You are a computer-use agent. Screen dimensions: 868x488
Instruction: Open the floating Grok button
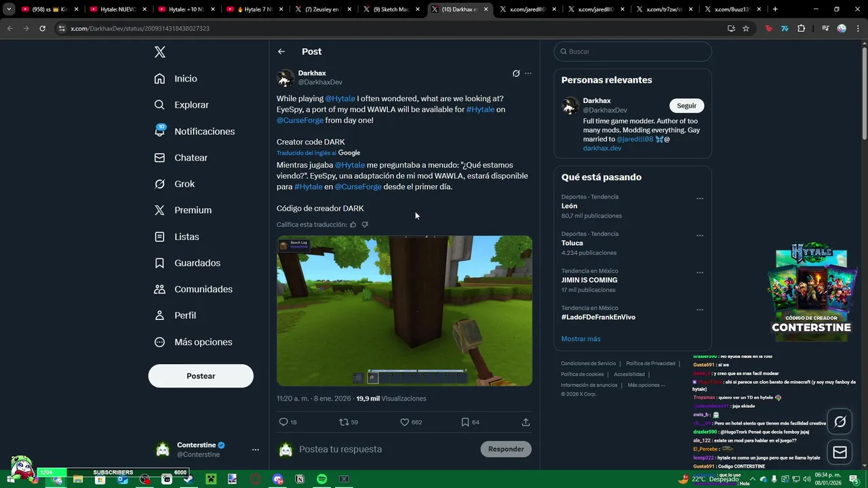click(840, 422)
